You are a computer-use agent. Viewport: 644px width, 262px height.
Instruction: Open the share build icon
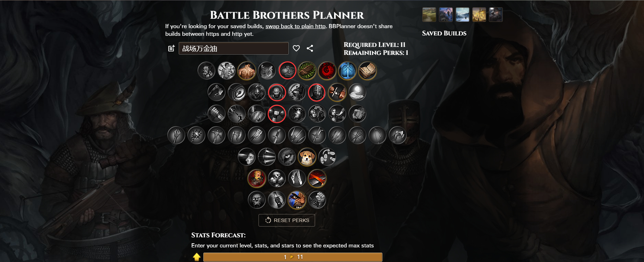(310, 48)
